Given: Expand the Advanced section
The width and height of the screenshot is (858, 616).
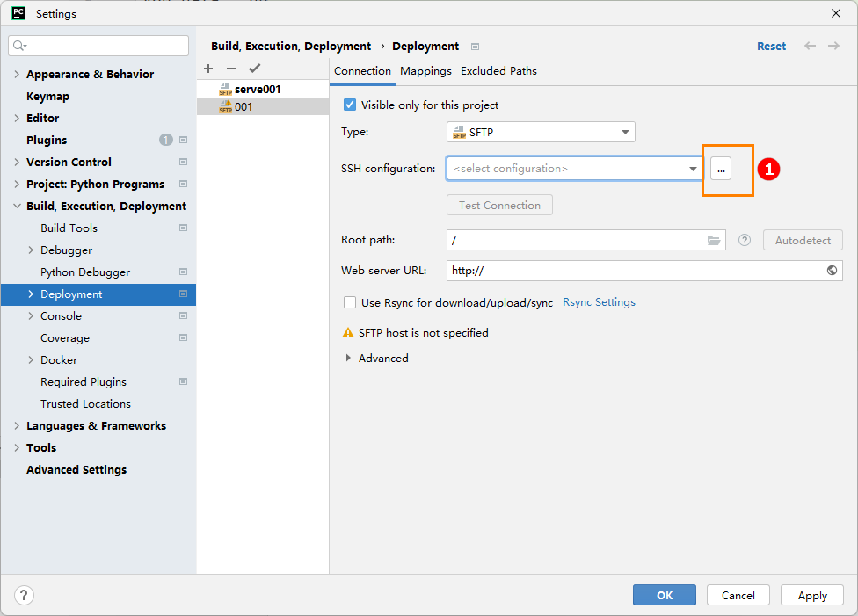Looking at the screenshot, I should (349, 359).
